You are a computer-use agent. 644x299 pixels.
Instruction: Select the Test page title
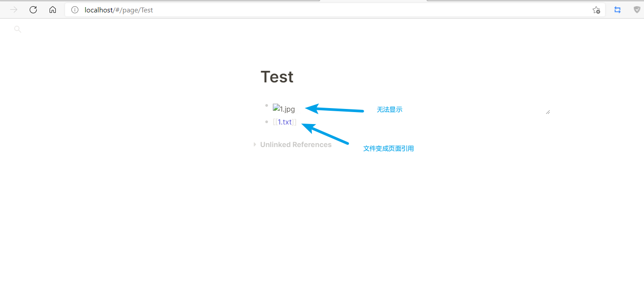[277, 77]
